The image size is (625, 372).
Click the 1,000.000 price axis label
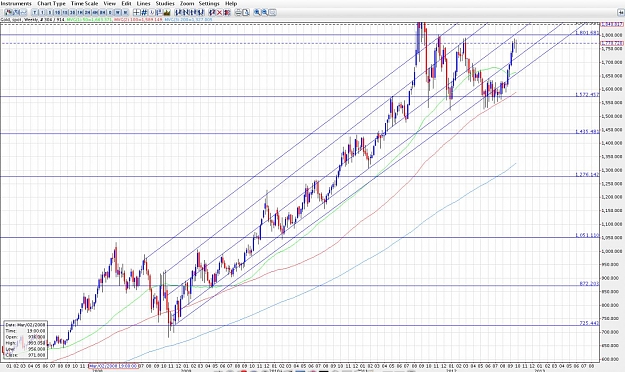click(x=611, y=251)
